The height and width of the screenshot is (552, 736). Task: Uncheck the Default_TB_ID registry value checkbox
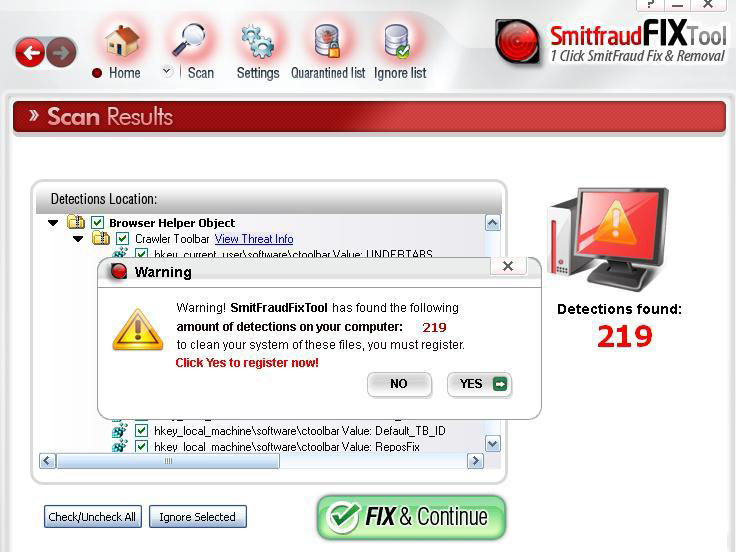click(141, 430)
